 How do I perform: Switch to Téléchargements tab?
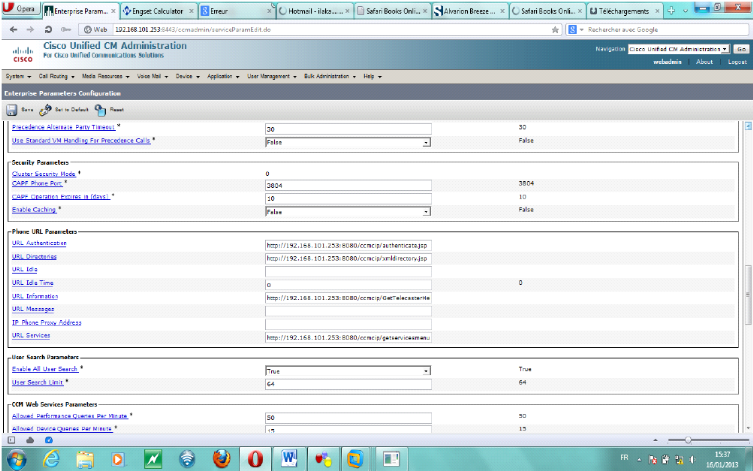pyautogui.click(x=625, y=11)
